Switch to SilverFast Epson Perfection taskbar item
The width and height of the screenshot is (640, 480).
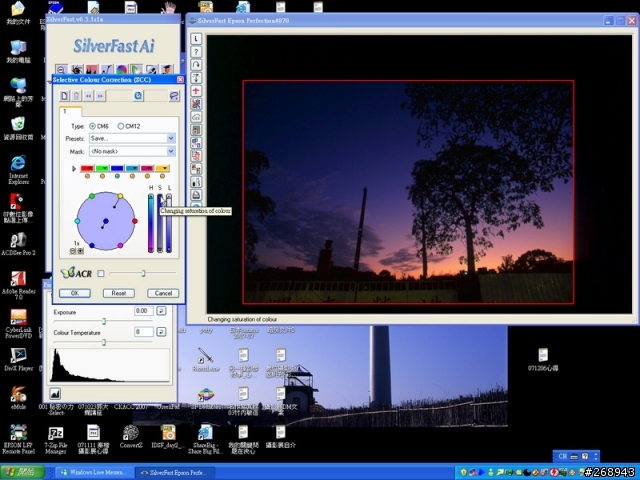pos(173,472)
